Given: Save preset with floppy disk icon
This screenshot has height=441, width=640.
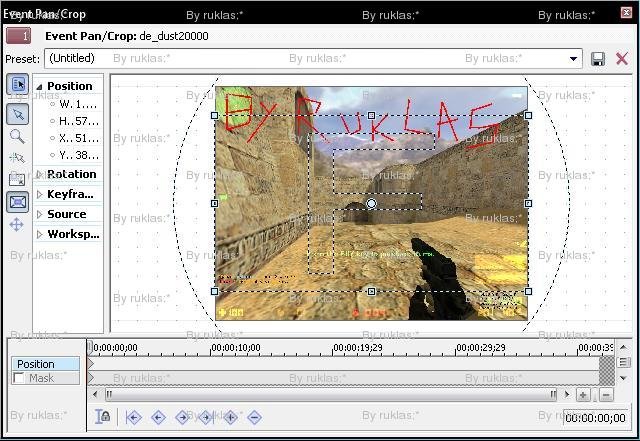Looking at the screenshot, I should point(598,59).
